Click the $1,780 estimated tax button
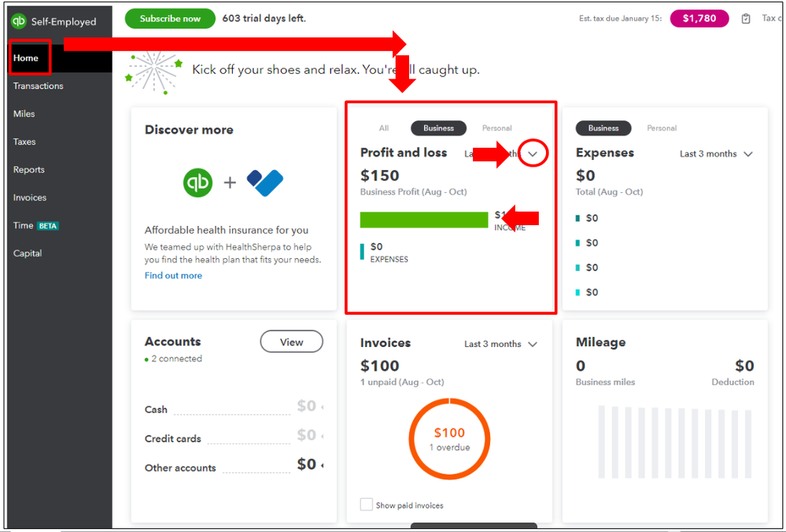The width and height of the screenshot is (786, 532). pos(699,19)
